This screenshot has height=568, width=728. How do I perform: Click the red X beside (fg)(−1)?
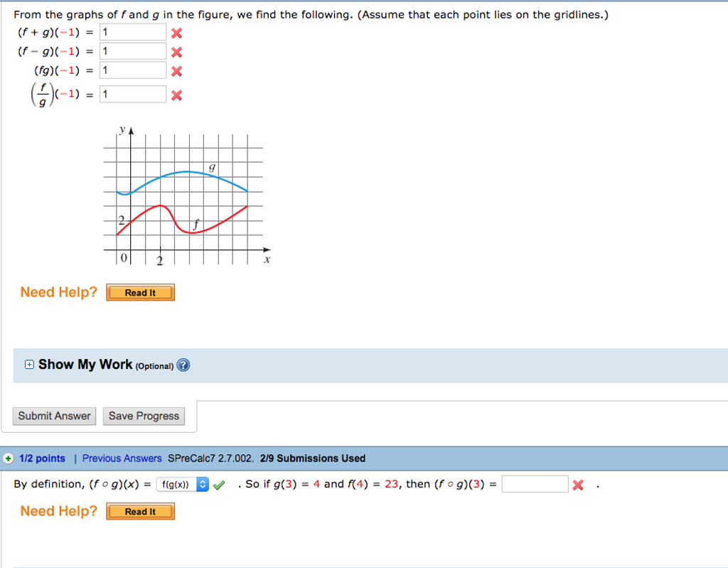(178, 70)
